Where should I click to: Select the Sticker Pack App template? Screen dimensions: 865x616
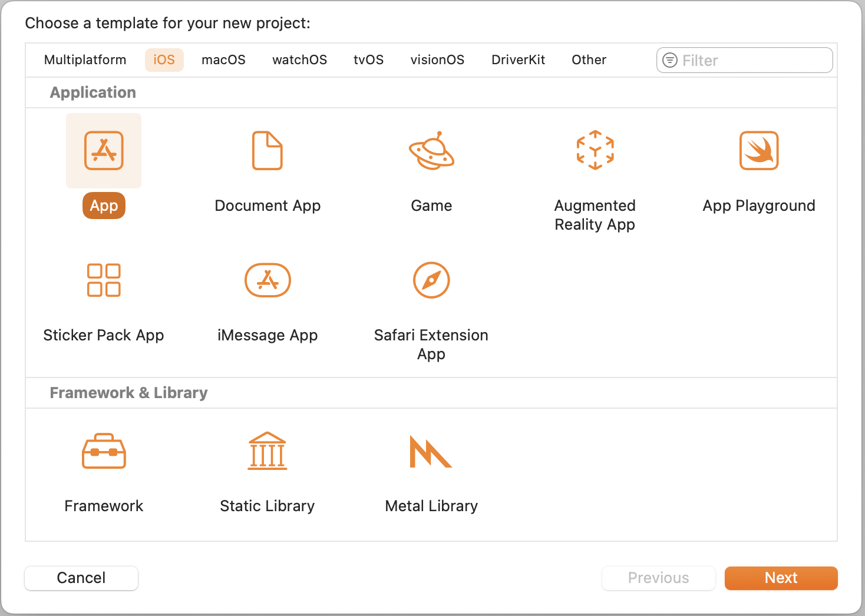pos(104,280)
